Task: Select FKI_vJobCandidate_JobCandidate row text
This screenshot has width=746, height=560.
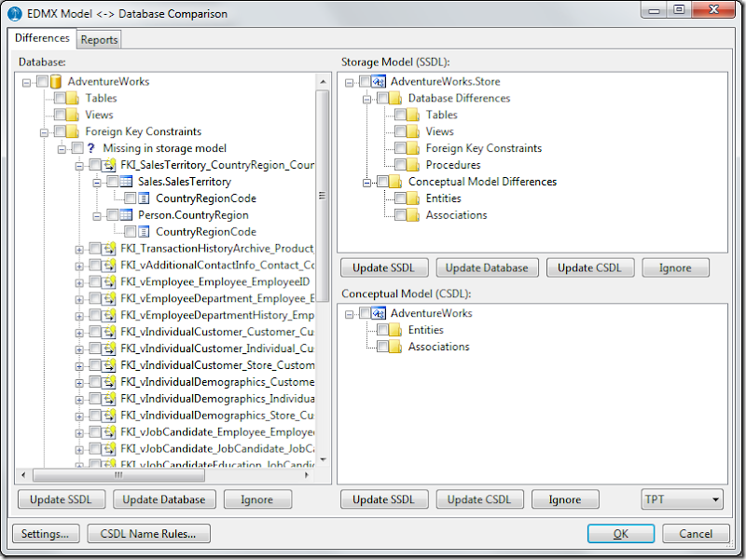Action: [x=217, y=449]
